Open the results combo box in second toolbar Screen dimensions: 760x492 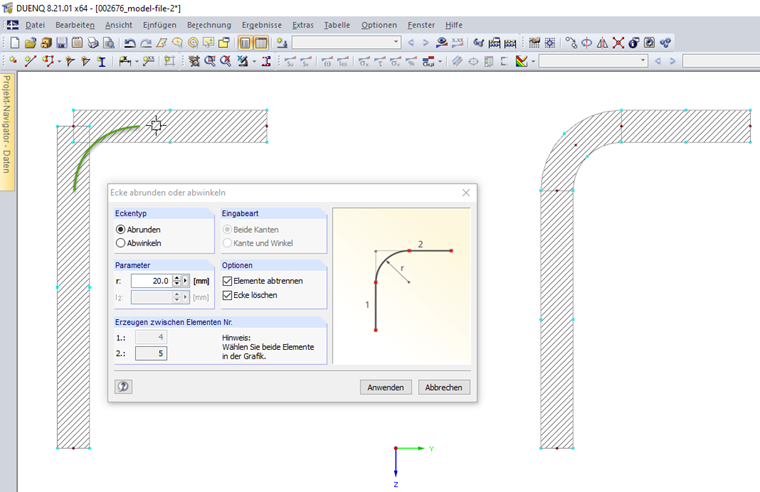[x=593, y=61]
